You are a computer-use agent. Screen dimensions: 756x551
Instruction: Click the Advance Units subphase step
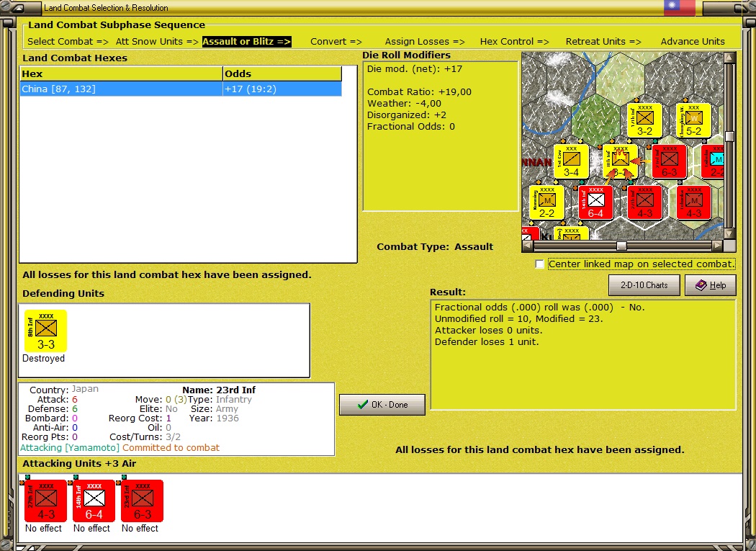[x=693, y=42]
